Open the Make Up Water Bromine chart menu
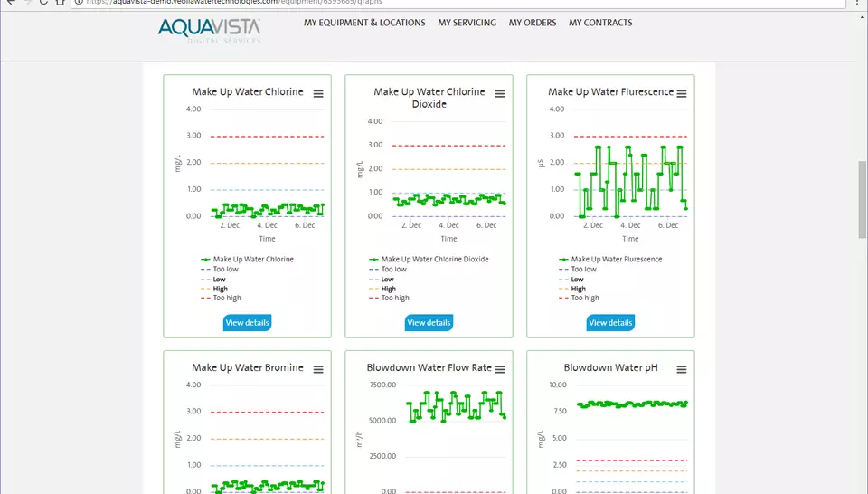This screenshot has width=868, height=494. click(x=318, y=369)
